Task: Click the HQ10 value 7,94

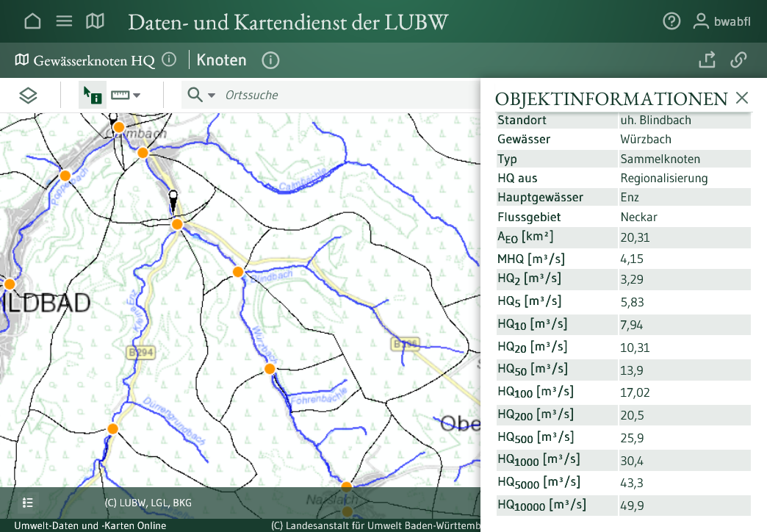Action: click(632, 325)
